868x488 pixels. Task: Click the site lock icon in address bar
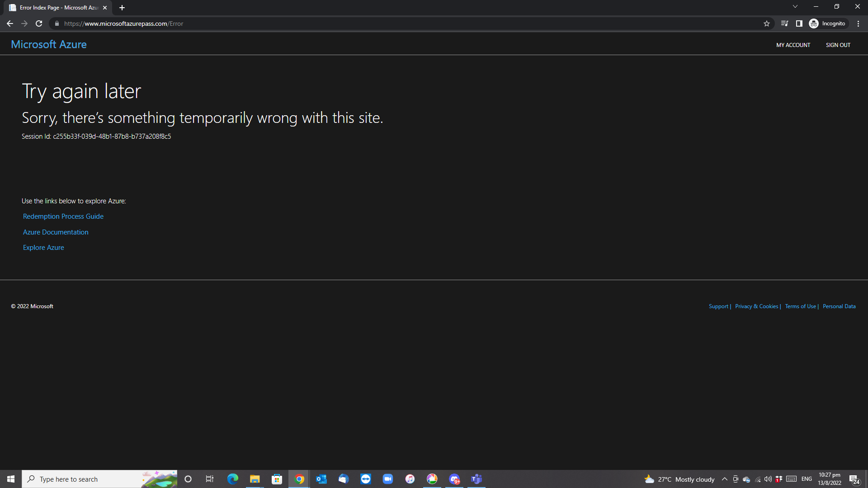tap(57, 23)
